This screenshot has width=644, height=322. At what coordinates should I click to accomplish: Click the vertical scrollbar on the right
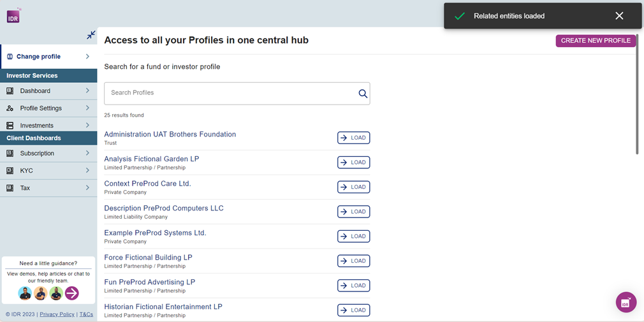click(636, 102)
